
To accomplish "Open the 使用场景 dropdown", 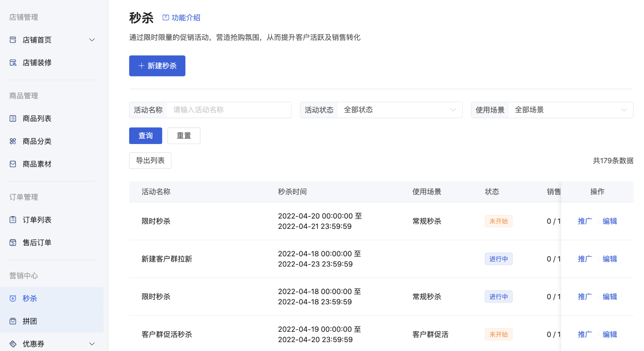I will point(552,110).
